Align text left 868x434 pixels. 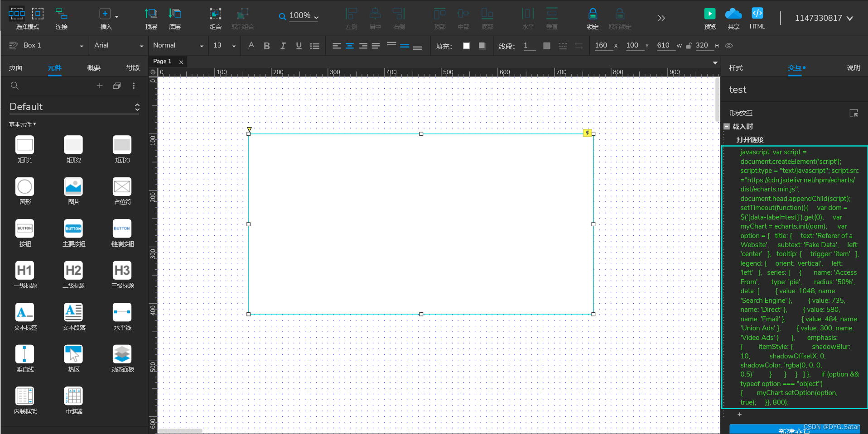[337, 46]
